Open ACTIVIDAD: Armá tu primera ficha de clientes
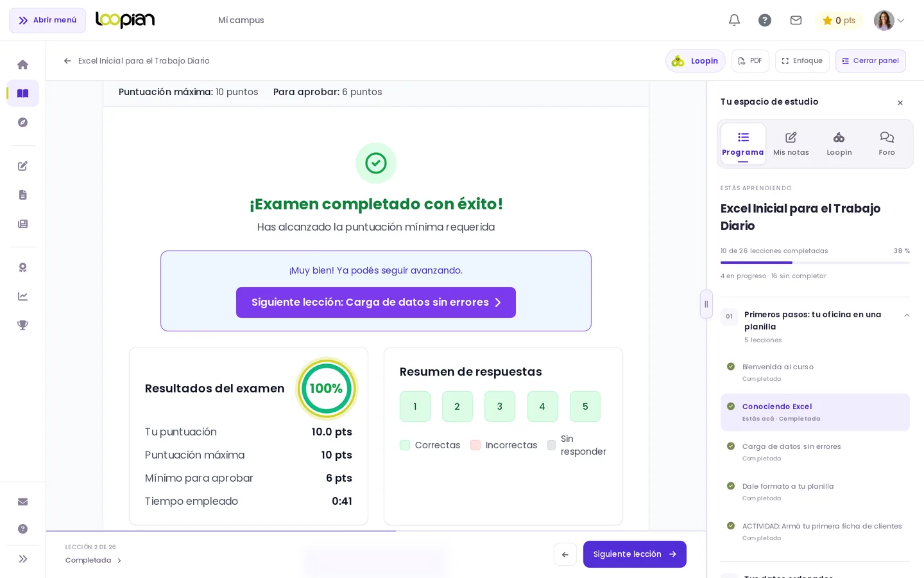Image resolution: width=924 pixels, height=578 pixels. click(815, 532)
